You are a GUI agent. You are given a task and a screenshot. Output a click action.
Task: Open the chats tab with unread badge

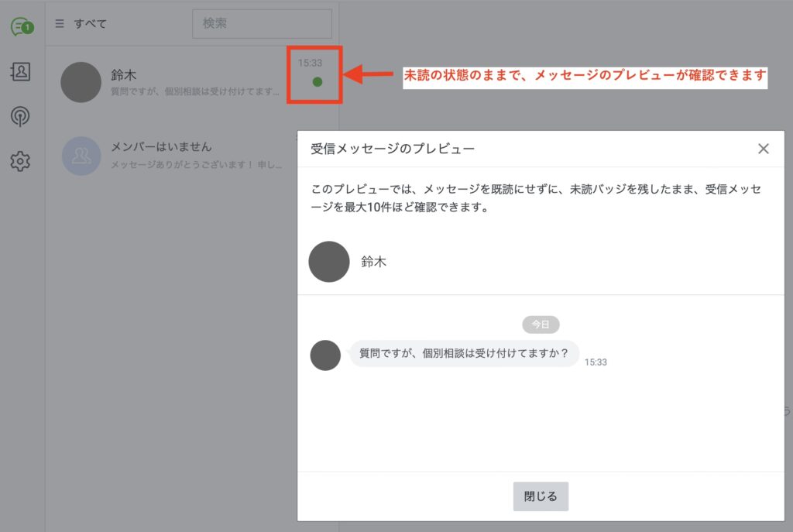[x=21, y=28]
